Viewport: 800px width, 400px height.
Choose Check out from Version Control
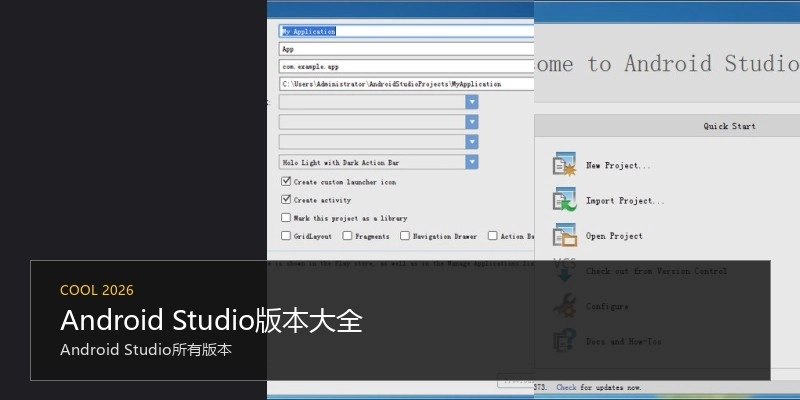pos(656,271)
